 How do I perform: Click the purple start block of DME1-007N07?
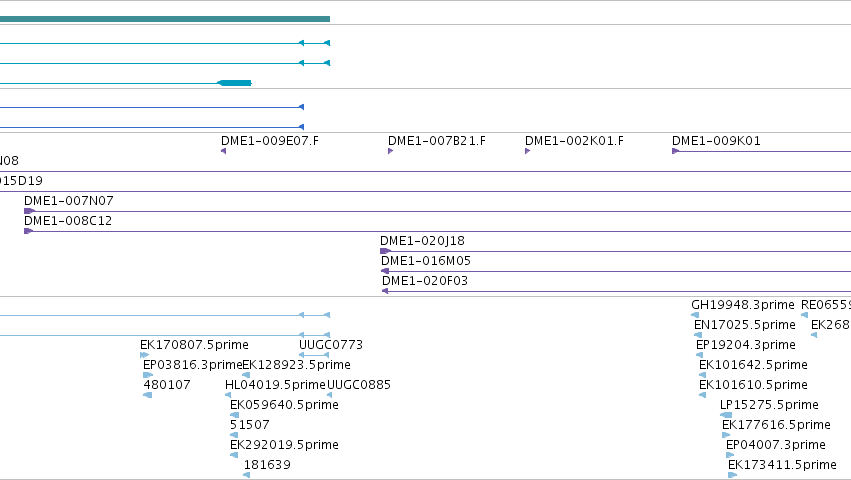pos(29,211)
